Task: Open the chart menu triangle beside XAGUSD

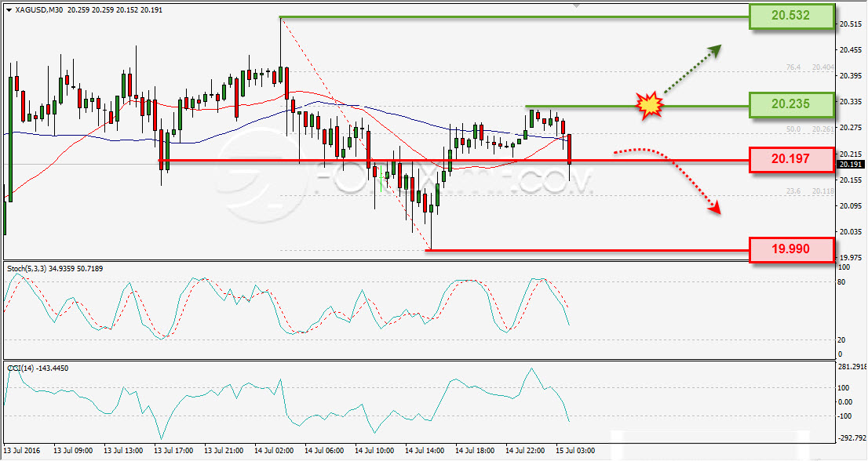Action: [x=9, y=10]
